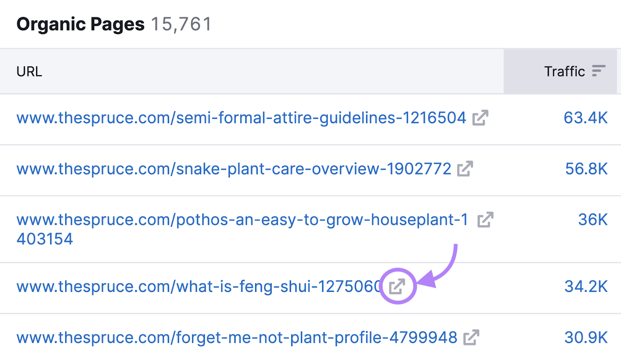This screenshot has width=621, height=364.
Task: Click the URL column header
Action: pos(29,72)
